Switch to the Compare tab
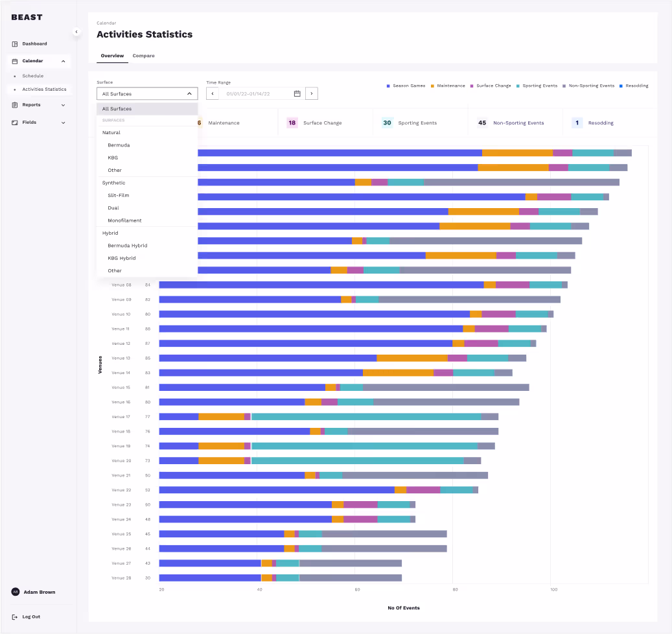 pyautogui.click(x=144, y=56)
